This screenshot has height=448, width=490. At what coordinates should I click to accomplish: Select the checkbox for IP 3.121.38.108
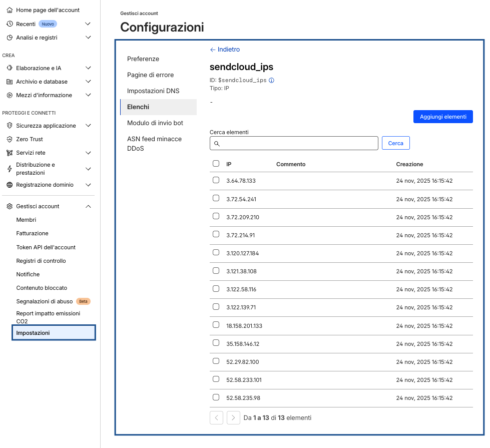(216, 270)
